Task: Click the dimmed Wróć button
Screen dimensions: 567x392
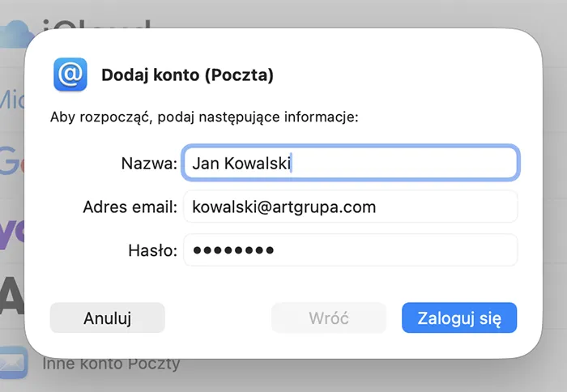Action: (329, 317)
